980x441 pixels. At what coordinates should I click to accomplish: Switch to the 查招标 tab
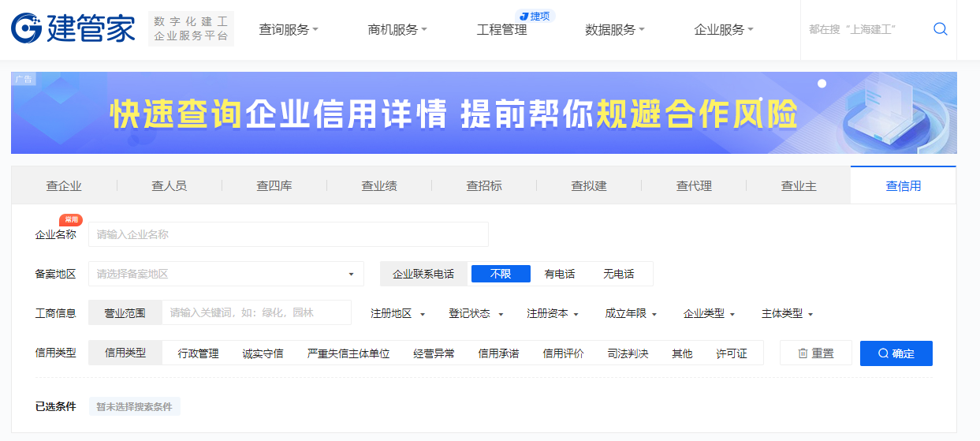(484, 185)
